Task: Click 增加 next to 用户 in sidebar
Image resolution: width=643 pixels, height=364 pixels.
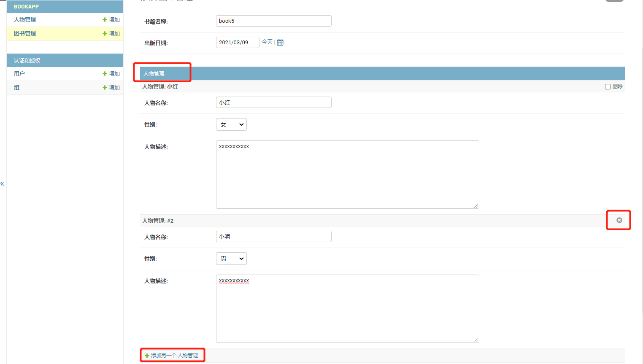Action: coord(111,73)
